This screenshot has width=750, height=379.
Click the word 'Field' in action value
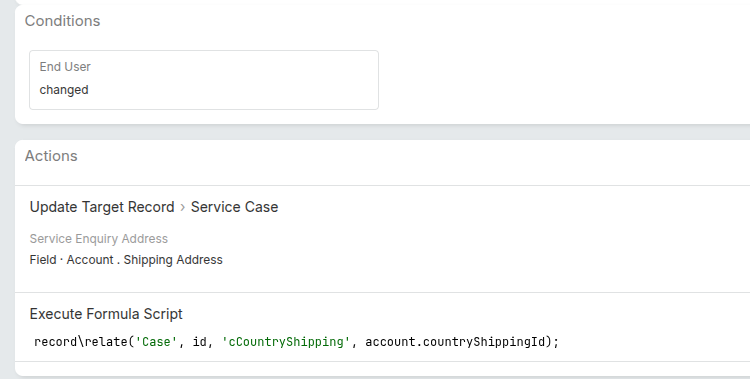click(x=43, y=260)
